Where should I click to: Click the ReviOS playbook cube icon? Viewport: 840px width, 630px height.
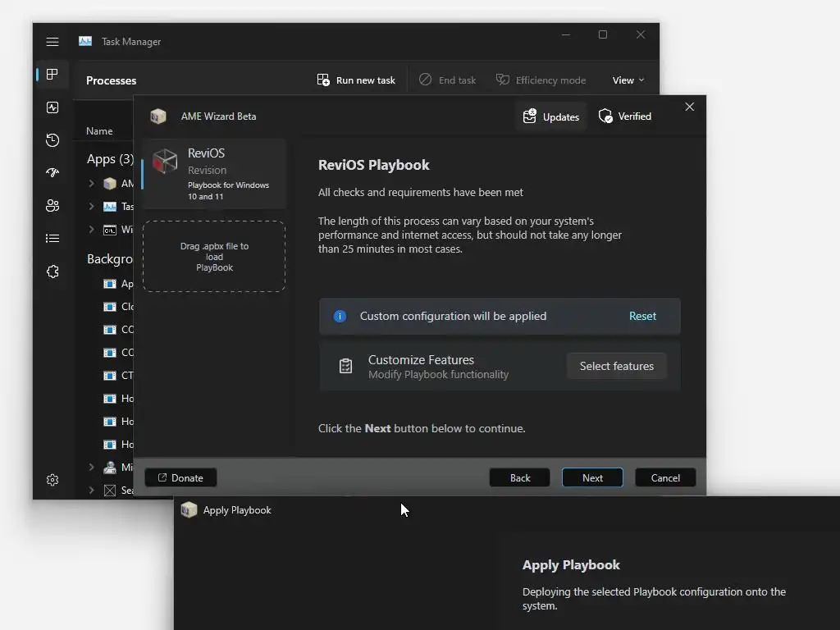164,162
